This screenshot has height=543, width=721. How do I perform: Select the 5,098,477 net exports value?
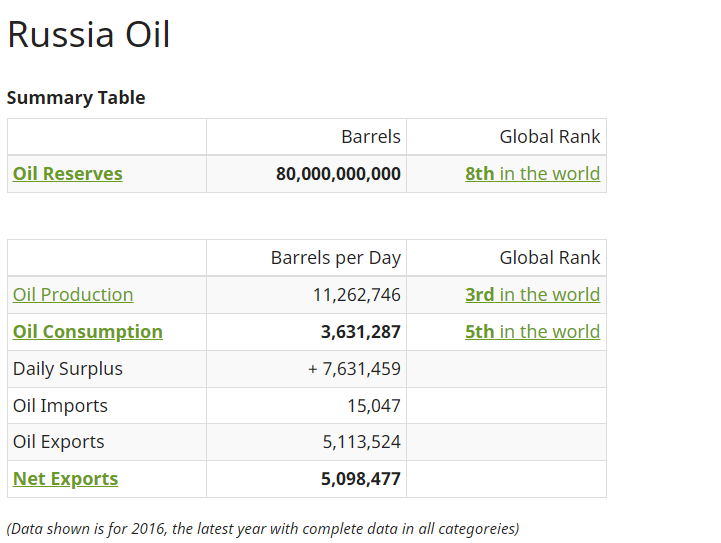[361, 479]
